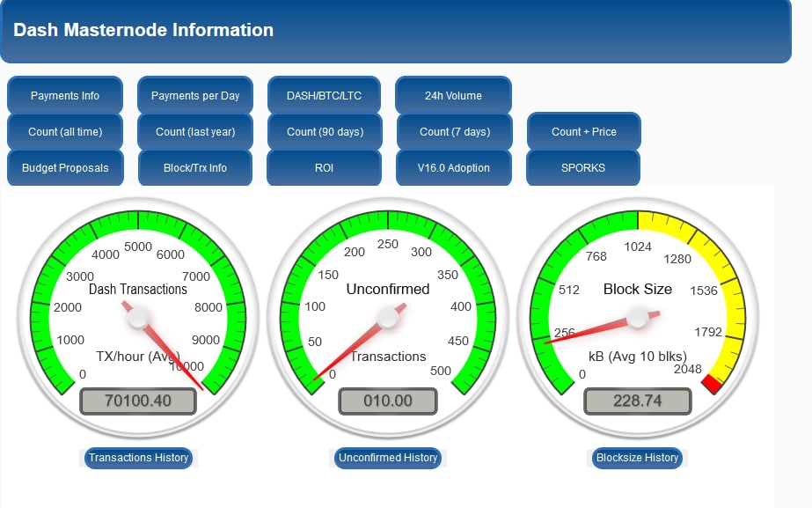Image resolution: width=812 pixels, height=508 pixels.
Task: Show Count (90 days) chart
Action: (x=325, y=132)
